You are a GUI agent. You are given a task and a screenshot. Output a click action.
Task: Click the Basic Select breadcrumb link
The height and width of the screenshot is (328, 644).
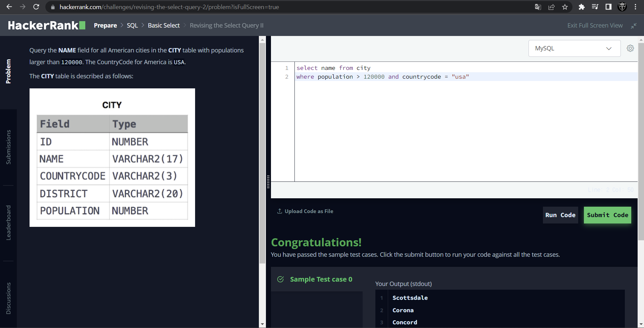164,26
